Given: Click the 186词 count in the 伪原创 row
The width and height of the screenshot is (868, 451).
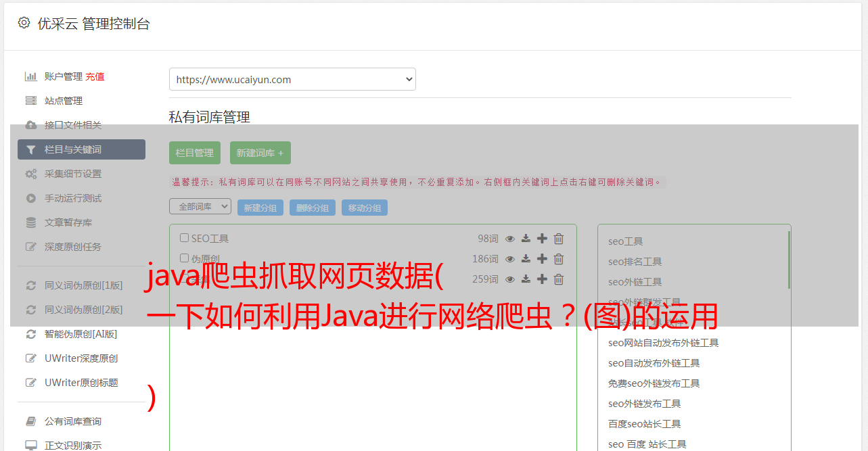Looking at the screenshot, I should 485,259.
